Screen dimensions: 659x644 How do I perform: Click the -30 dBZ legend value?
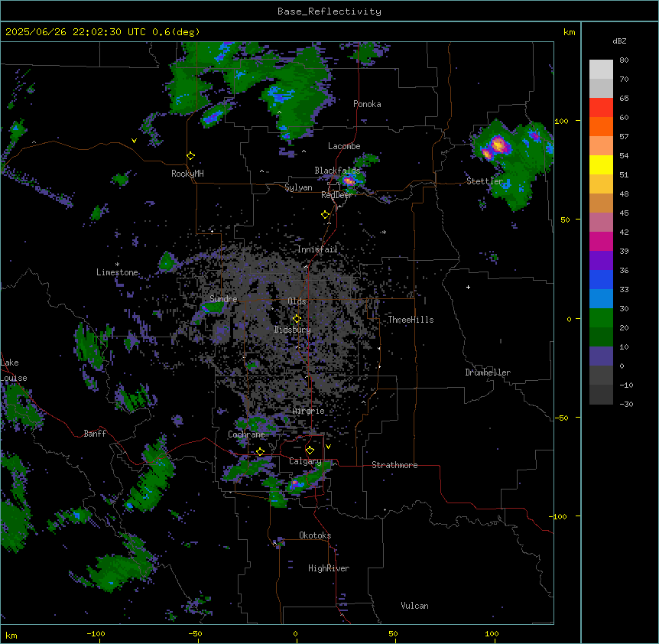626,404
